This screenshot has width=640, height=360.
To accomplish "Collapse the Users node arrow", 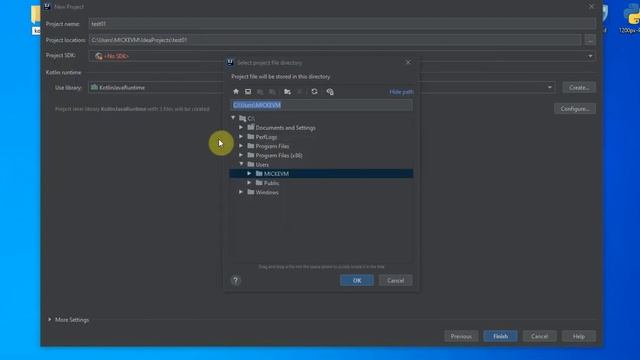I will pos(241,164).
